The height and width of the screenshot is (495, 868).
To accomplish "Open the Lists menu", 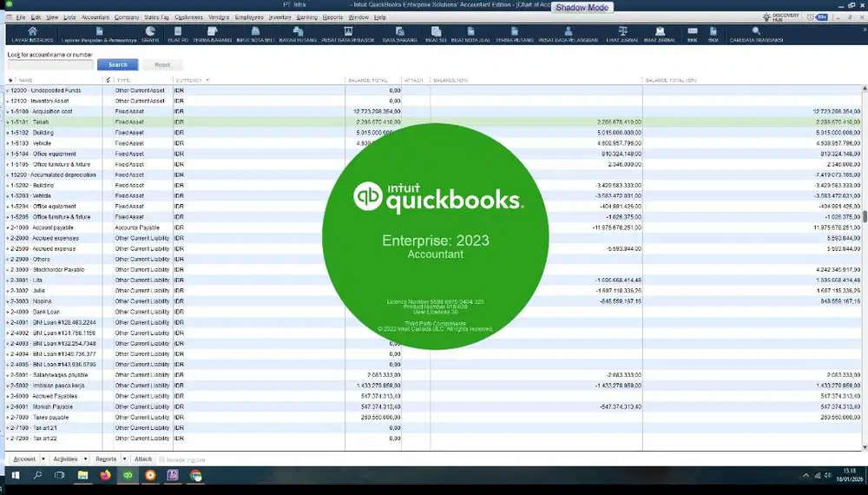I will coord(69,17).
